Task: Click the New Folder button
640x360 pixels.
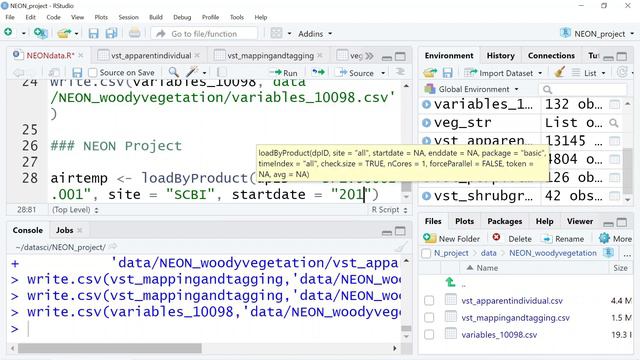Action: tap(451, 238)
